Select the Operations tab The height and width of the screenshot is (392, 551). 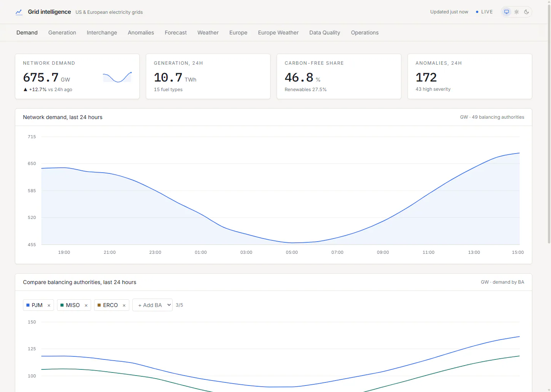365,33
